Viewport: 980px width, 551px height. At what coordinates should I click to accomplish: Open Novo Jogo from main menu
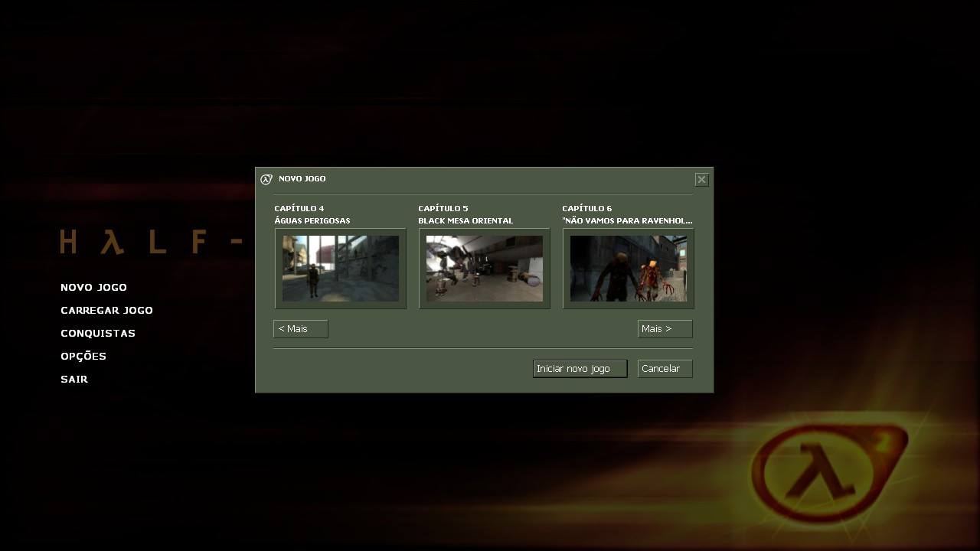click(93, 288)
